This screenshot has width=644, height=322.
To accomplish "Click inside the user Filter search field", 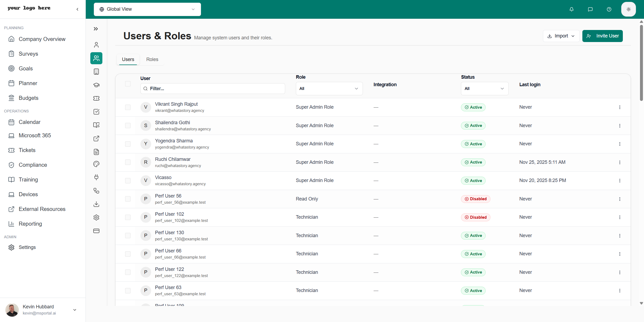I will coord(212,88).
